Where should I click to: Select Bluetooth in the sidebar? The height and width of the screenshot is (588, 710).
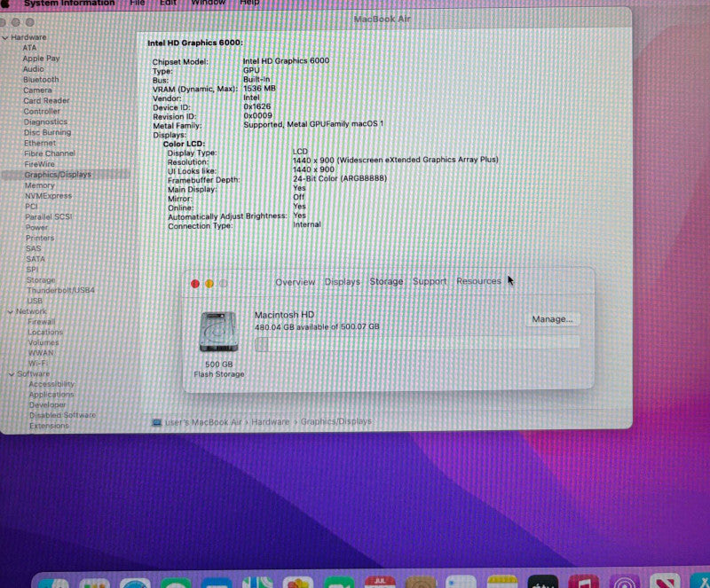(x=41, y=79)
